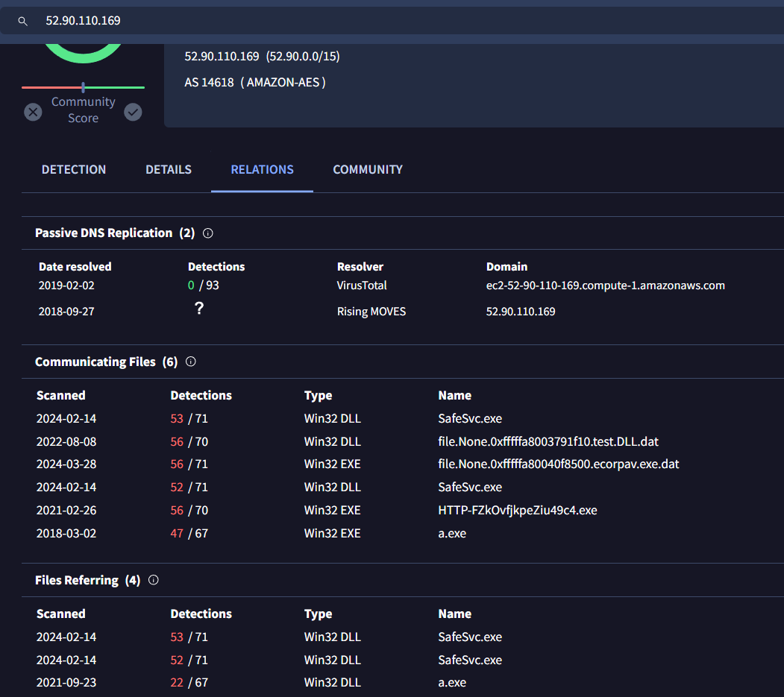Select the Relations tab
The height and width of the screenshot is (697, 784).
click(x=262, y=170)
